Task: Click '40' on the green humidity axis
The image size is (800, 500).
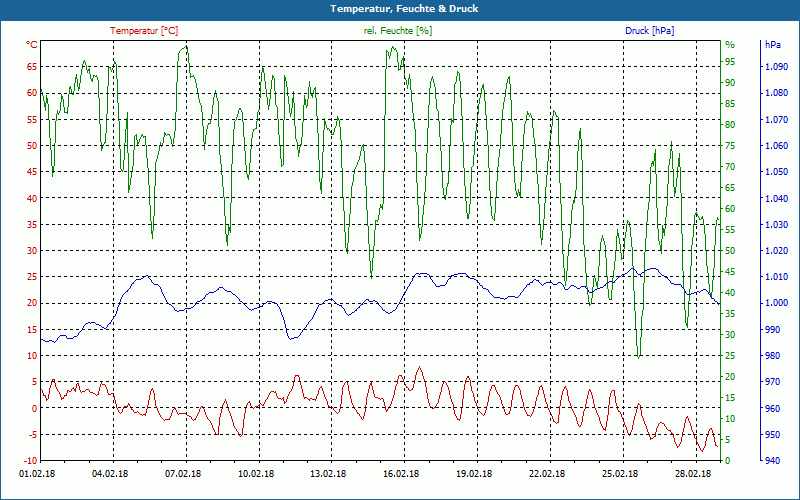Action: click(x=730, y=293)
